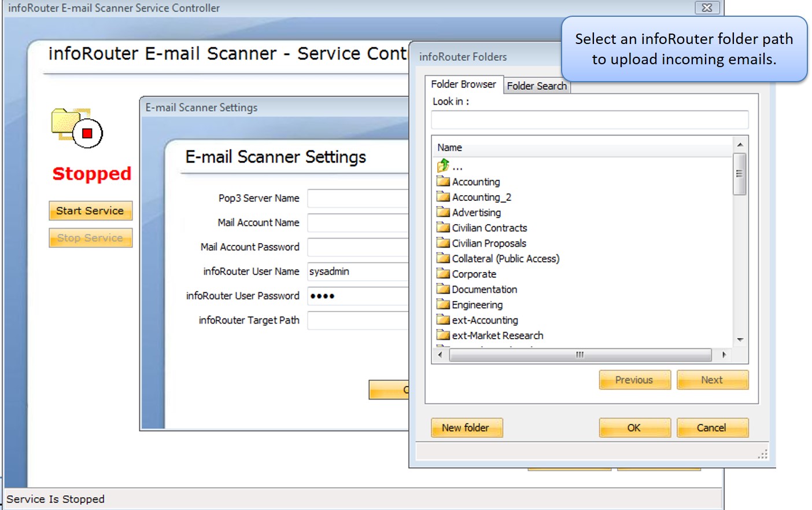Cancel the folder selection dialog

[712, 428]
